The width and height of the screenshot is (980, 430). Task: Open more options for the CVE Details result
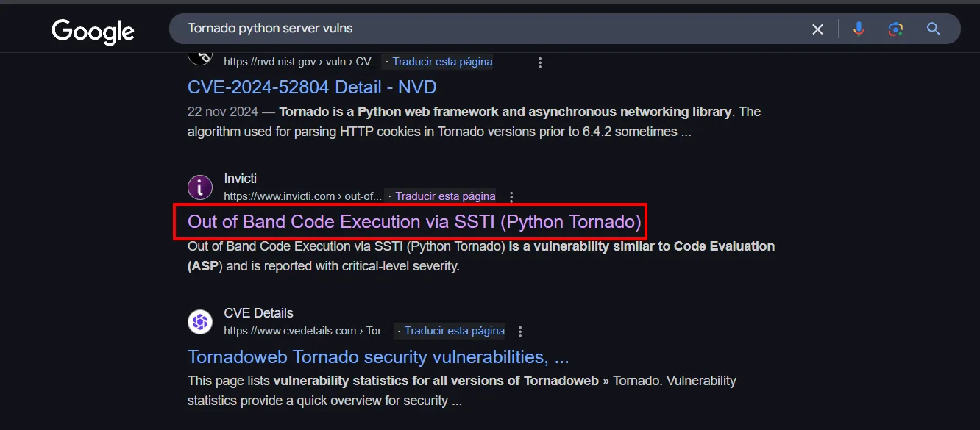(521, 332)
